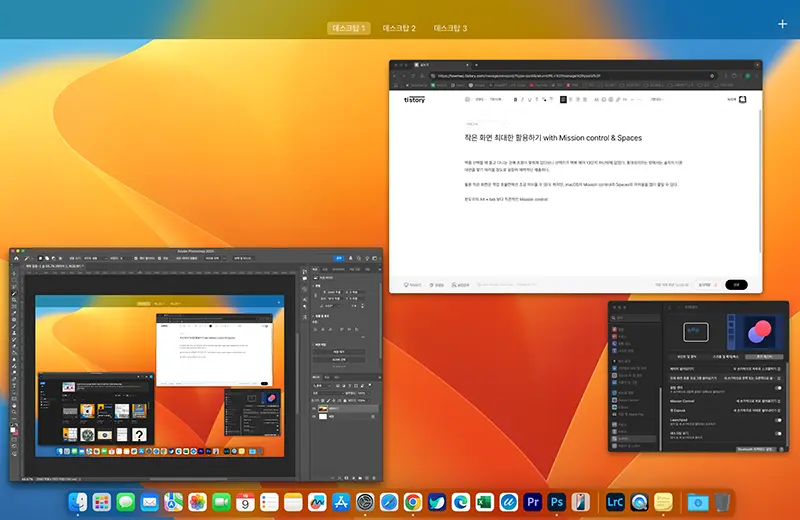Image resolution: width=800 pixels, height=520 pixels.
Task: Hide the bottom layer using its eye icon
Action: [314, 416]
